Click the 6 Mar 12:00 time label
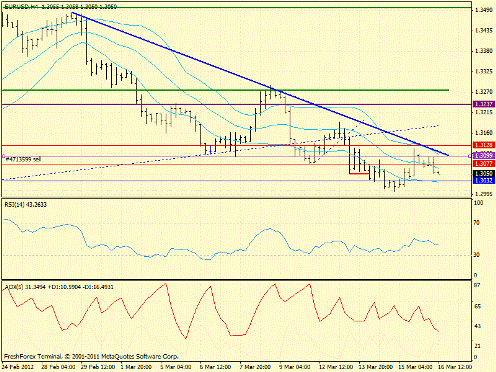This screenshot has width=496, height=372. click(x=215, y=367)
